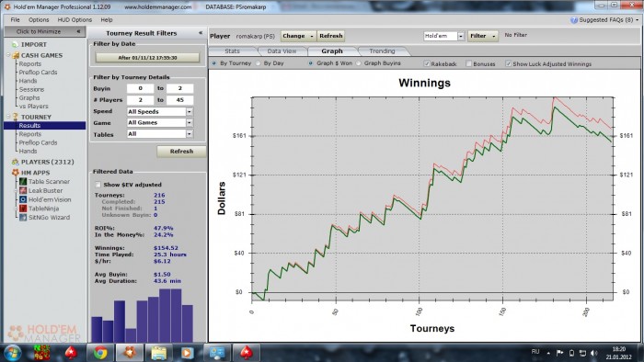Open LeakBuster app icon
This screenshot has width=644, height=362.
coord(23,190)
